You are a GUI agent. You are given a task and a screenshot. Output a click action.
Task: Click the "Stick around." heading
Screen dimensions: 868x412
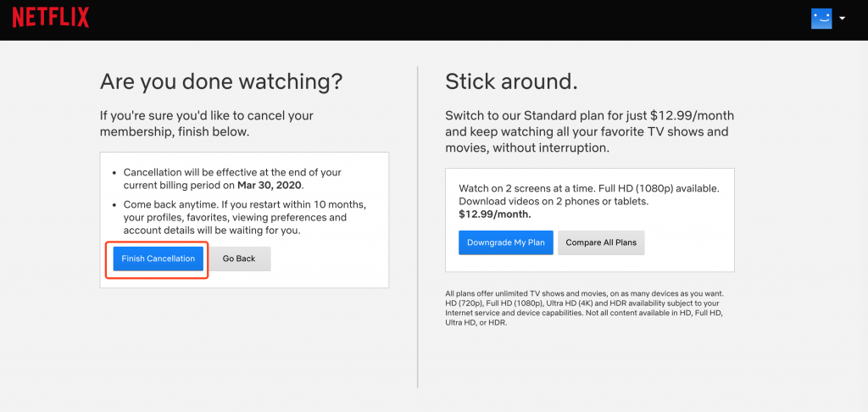click(511, 81)
